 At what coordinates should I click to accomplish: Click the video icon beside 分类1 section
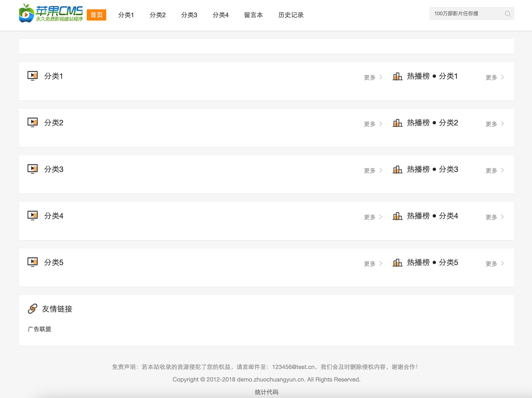pyautogui.click(x=32, y=76)
